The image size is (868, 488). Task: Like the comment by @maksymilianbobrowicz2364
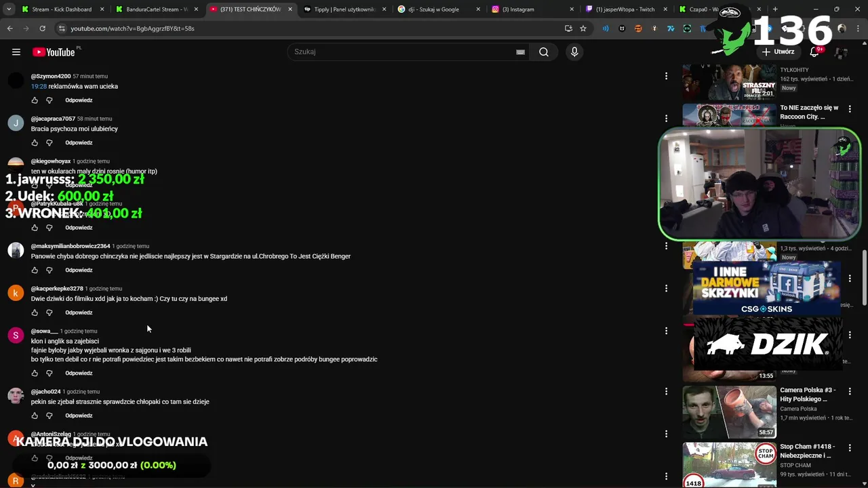(x=35, y=270)
